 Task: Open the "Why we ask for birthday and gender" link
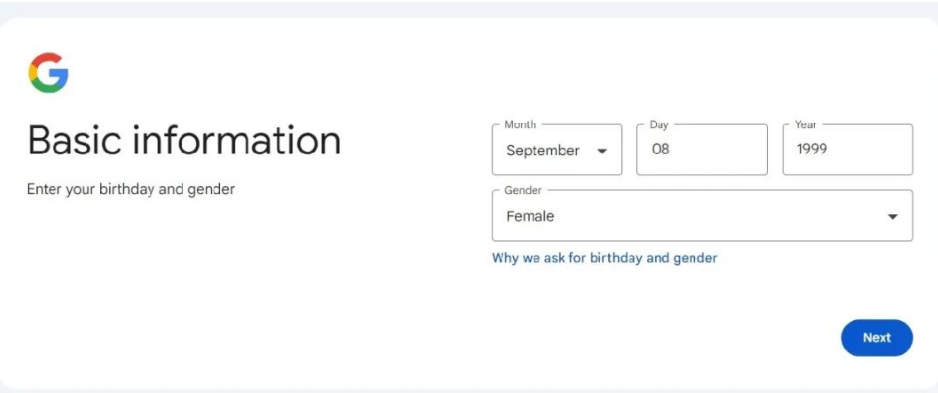coord(604,258)
